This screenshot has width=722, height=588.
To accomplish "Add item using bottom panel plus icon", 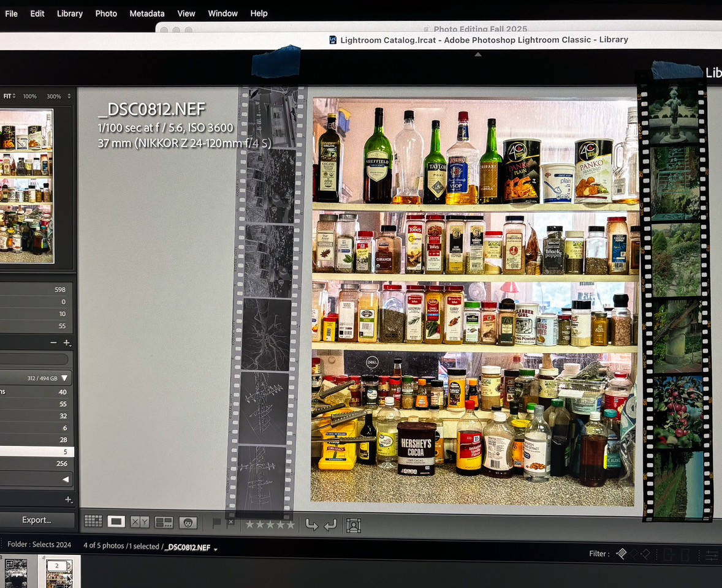I will coord(69,500).
